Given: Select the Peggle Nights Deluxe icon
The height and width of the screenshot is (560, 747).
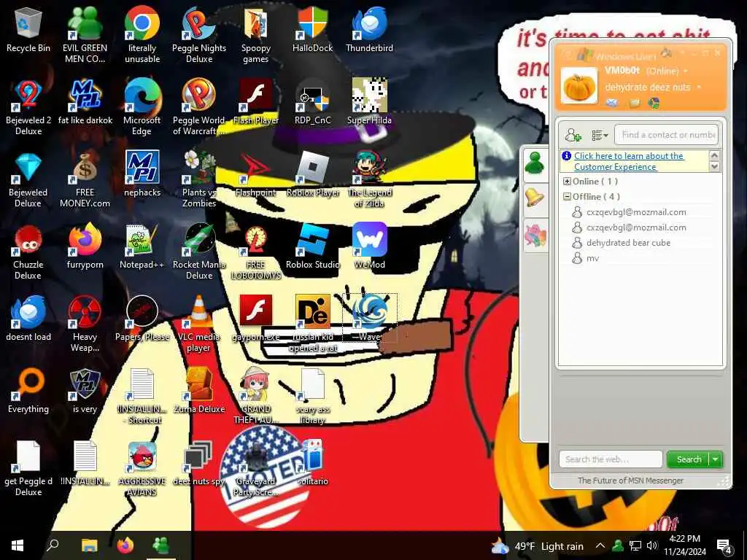Looking at the screenshot, I should point(199,35).
